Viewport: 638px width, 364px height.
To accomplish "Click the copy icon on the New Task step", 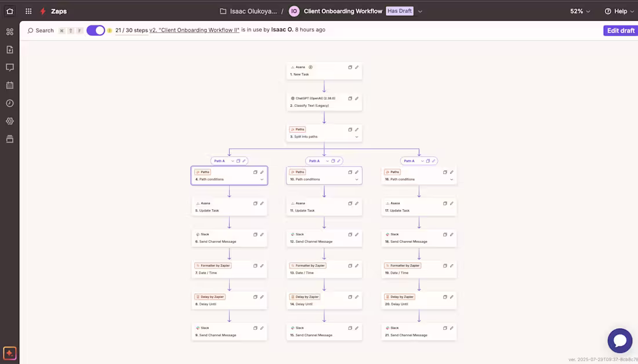I will (350, 67).
